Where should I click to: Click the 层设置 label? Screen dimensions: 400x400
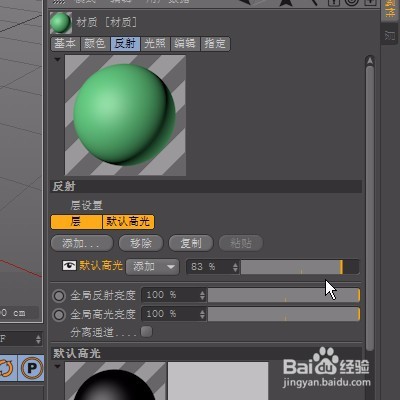(87, 205)
